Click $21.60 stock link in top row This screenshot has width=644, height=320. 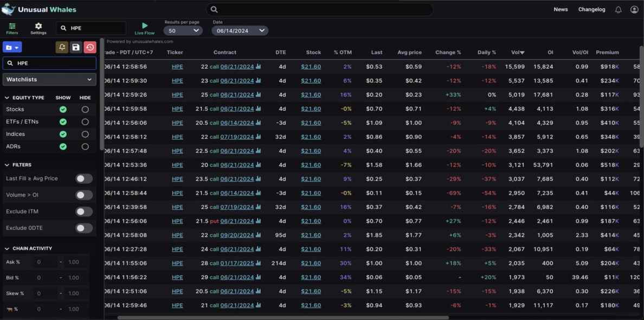pyautogui.click(x=311, y=67)
